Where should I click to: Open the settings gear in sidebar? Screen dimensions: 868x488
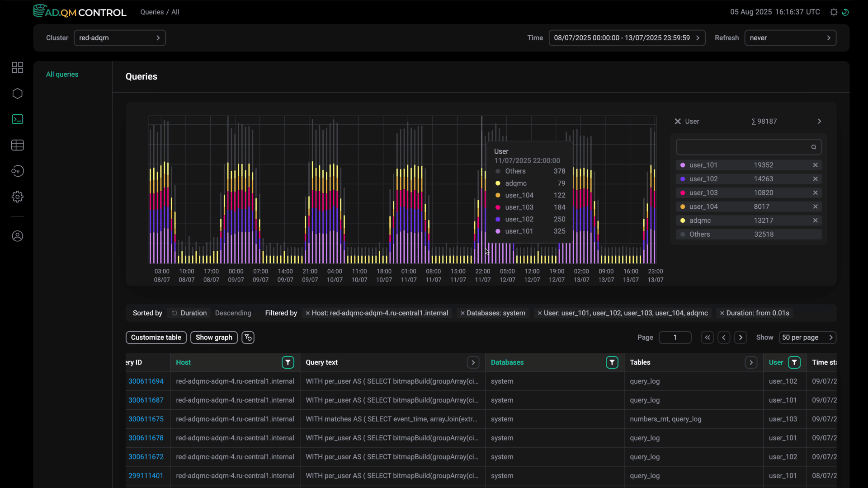17,197
